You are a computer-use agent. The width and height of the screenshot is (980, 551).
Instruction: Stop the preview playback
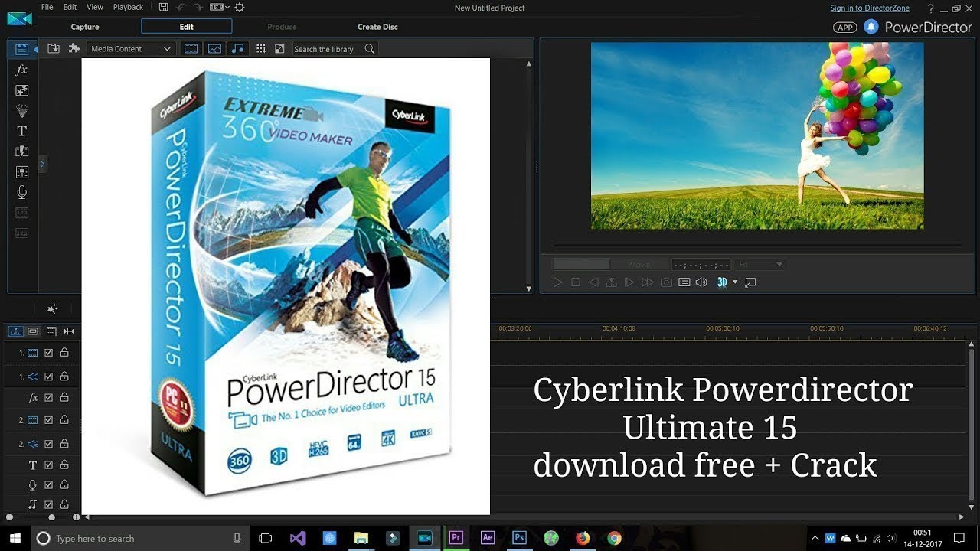tap(576, 282)
